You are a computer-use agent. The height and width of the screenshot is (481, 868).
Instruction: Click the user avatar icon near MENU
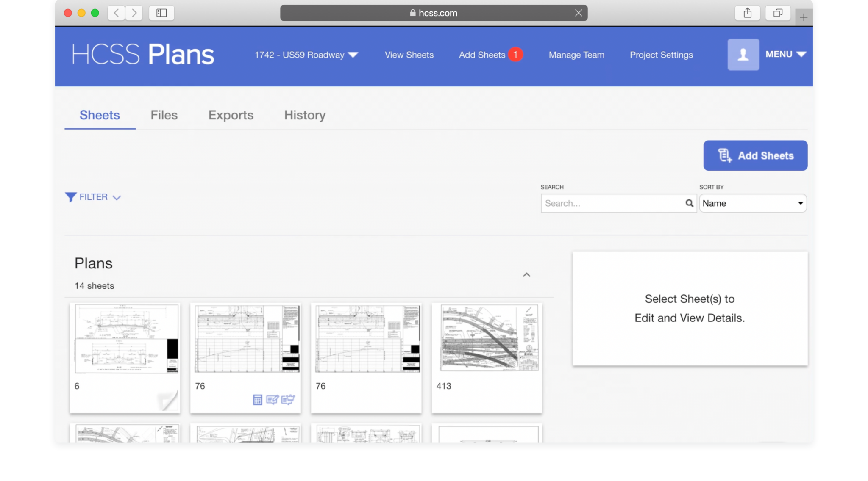pos(743,54)
